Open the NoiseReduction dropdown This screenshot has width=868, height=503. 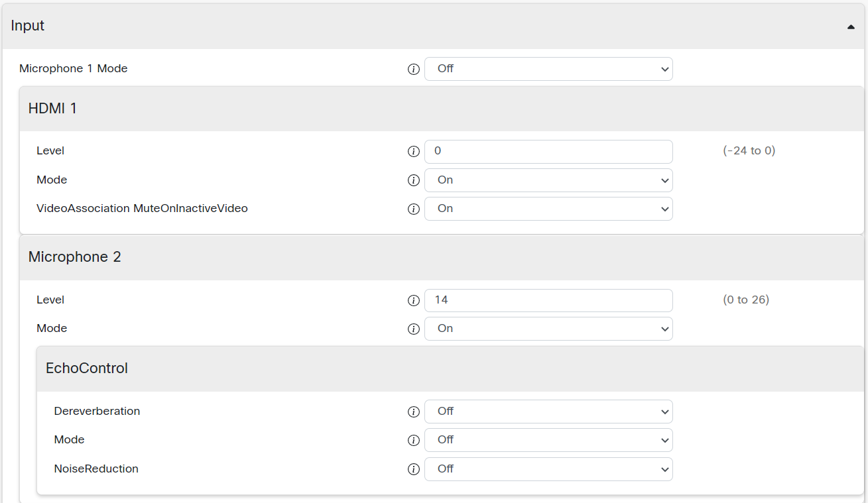point(548,469)
